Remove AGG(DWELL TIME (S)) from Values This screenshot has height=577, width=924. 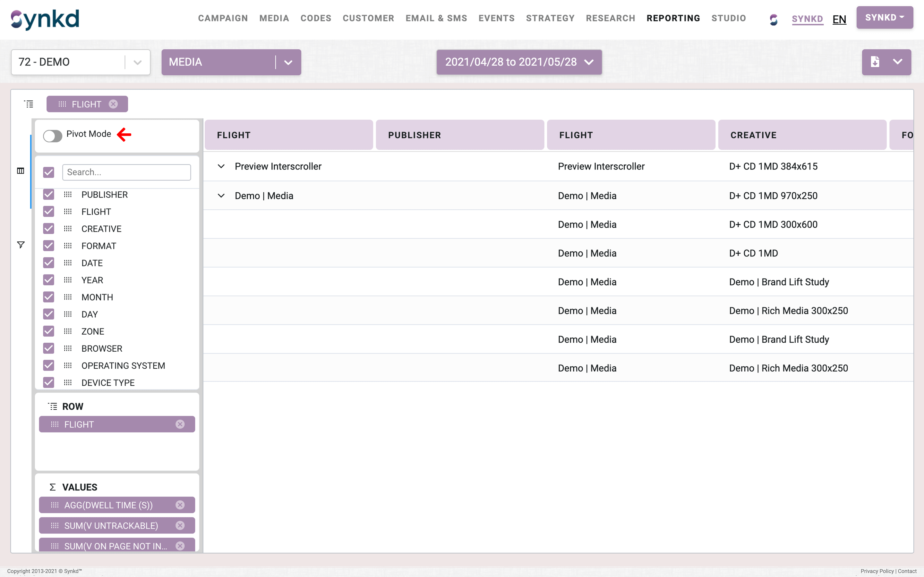coord(180,505)
